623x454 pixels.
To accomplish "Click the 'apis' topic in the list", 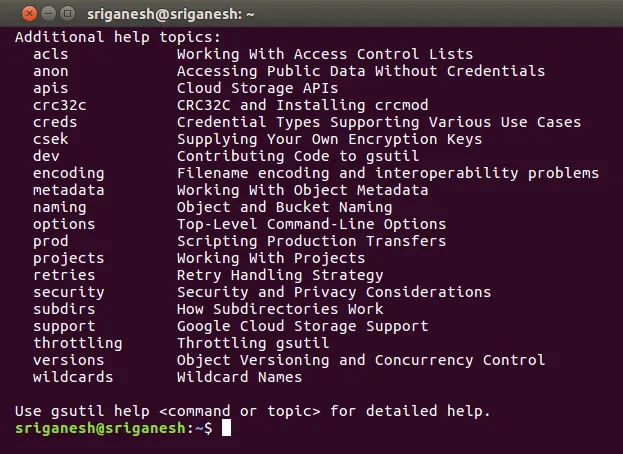I will (x=51, y=88).
